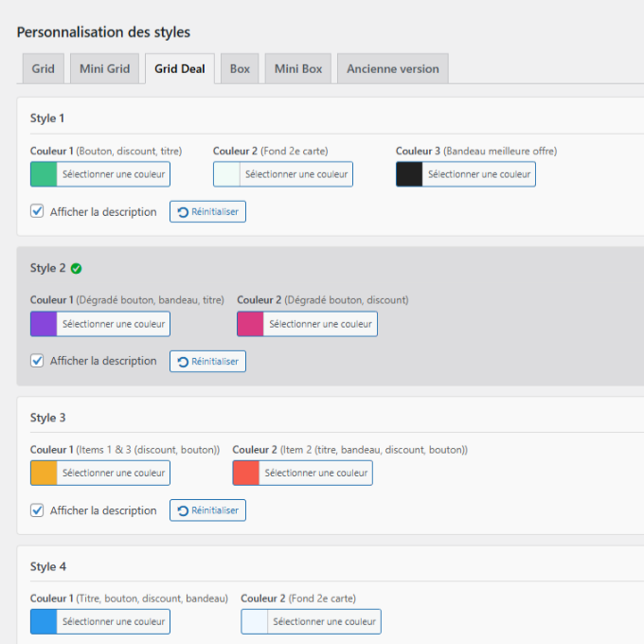Image resolution: width=644 pixels, height=644 pixels.
Task: Select the Style 3 heading
Action: [47, 418]
